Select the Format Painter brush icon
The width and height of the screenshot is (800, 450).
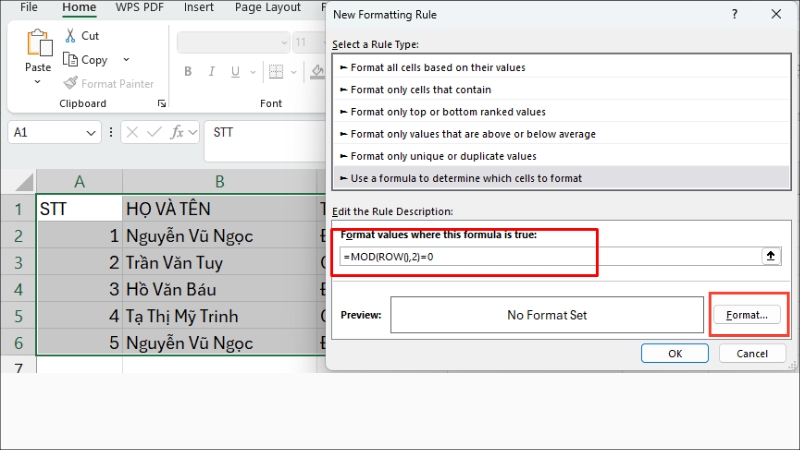(70, 83)
